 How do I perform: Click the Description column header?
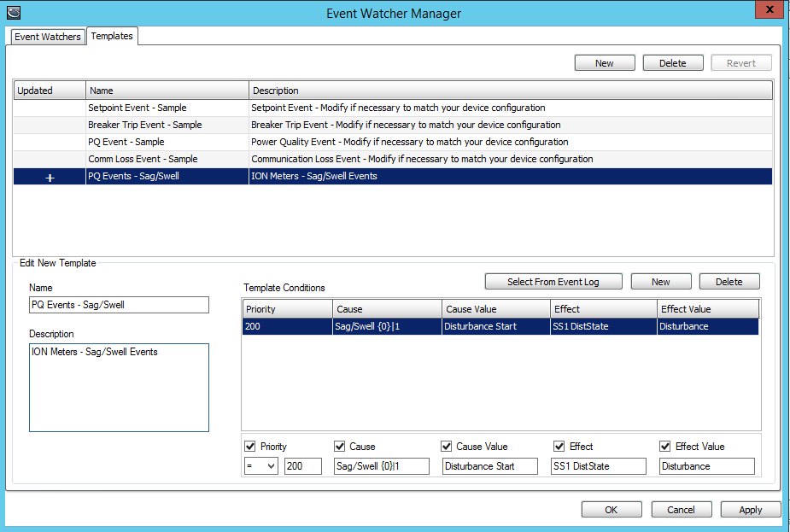tap(511, 91)
